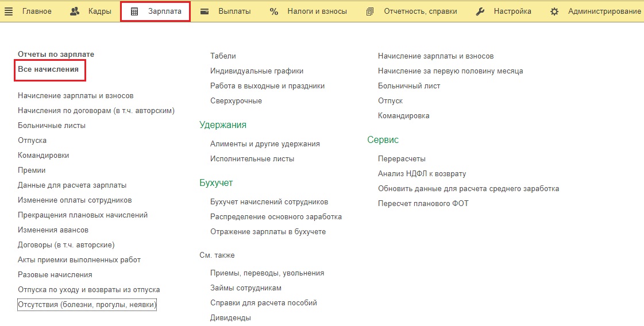Go to Изменения авансов
This screenshot has height=326, width=644.
[53, 230]
